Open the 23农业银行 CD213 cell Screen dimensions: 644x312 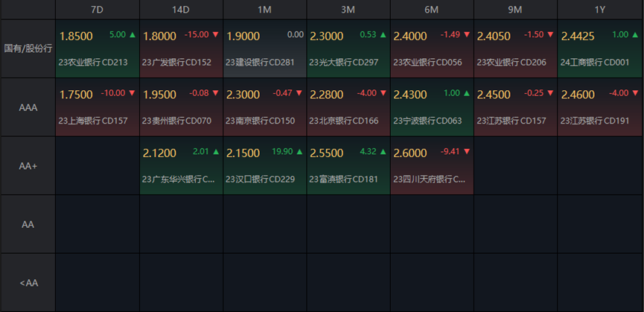pyautogui.click(x=98, y=48)
